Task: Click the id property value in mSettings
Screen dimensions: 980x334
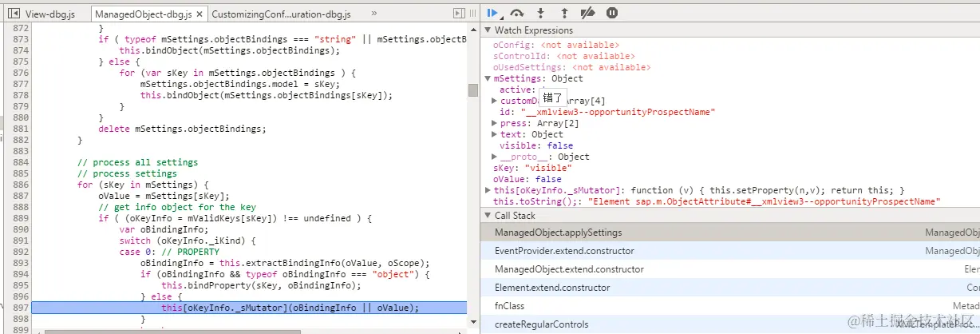Action: 618,112
